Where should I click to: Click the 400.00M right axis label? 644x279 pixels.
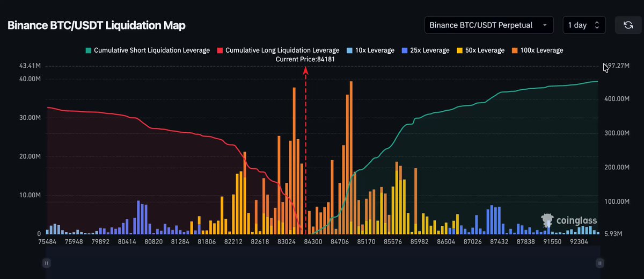616,99
